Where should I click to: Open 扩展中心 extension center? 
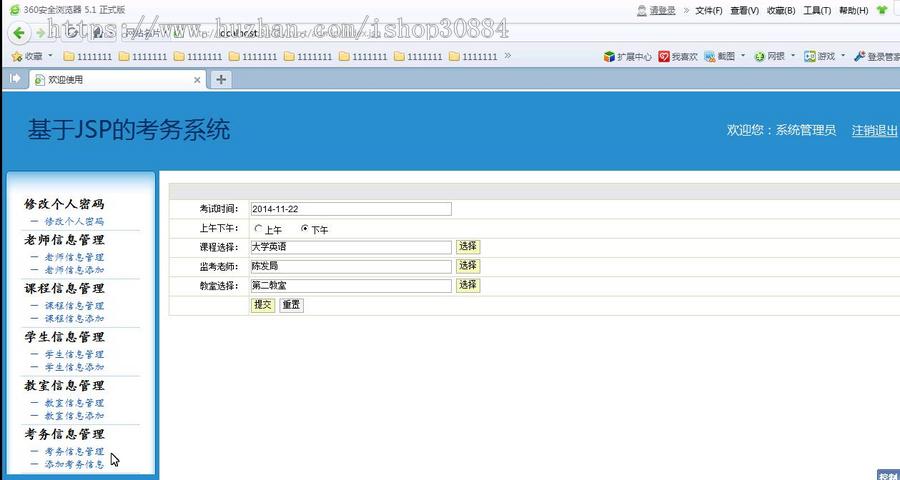[627, 56]
